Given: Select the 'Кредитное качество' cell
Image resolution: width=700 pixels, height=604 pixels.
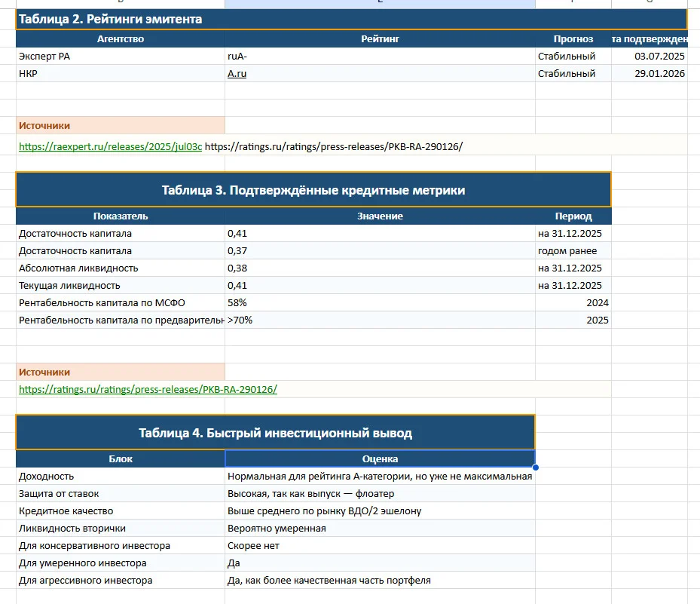Looking at the screenshot, I should point(121,511).
